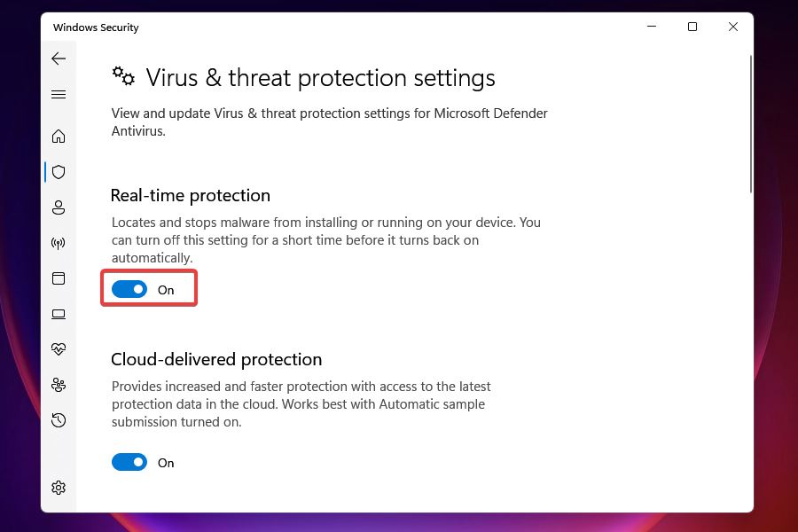The height and width of the screenshot is (532, 798).
Task: Check Device performance & health
Action: click(59, 349)
